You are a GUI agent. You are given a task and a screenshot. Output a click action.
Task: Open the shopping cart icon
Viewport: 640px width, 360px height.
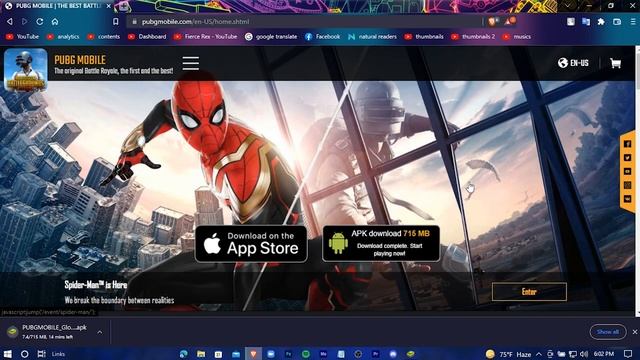point(616,63)
